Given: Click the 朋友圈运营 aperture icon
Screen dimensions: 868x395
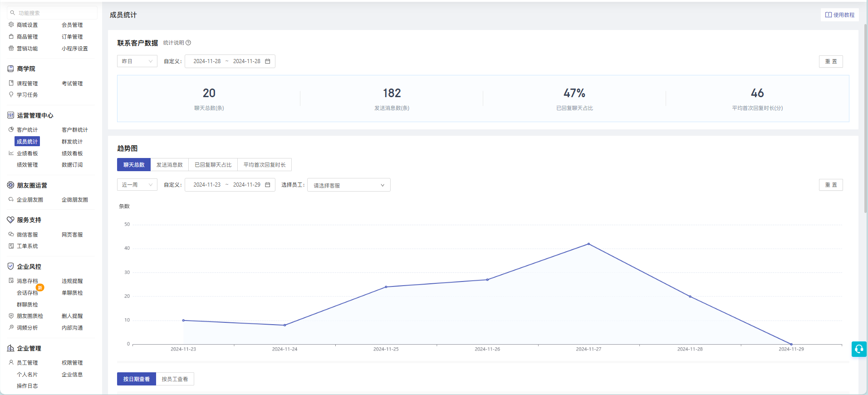Looking at the screenshot, I should tap(11, 185).
